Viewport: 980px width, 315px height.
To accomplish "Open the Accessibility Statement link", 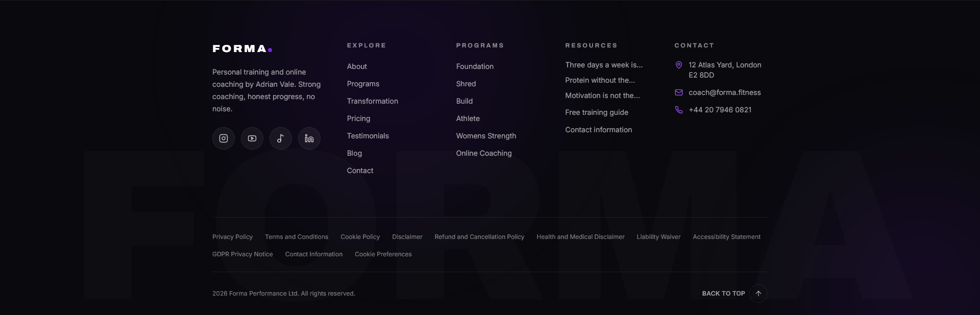I will (726, 237).
